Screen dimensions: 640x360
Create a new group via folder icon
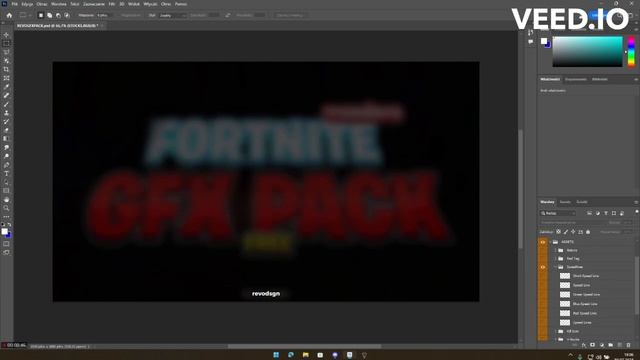click(611, 345)
